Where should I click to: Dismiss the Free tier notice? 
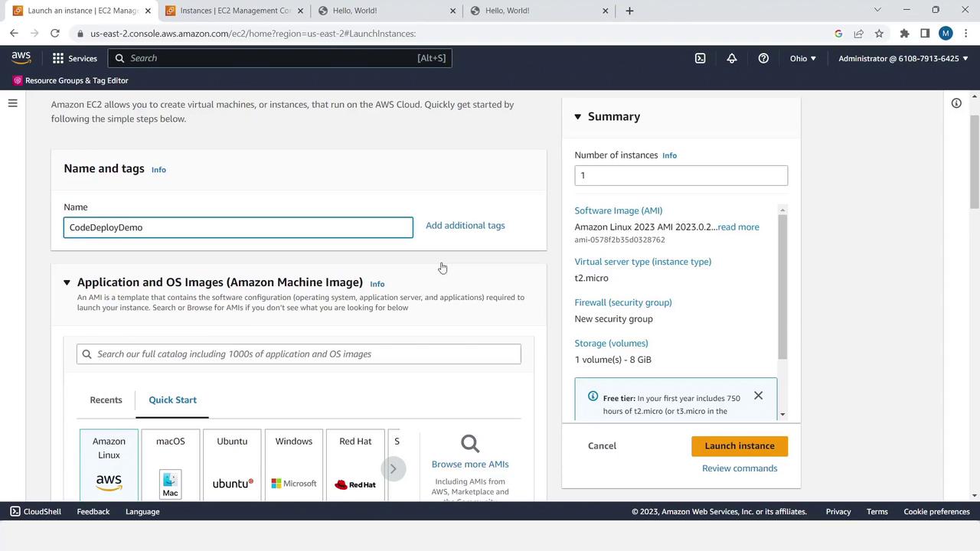pyautogui.click(x=758, y=396)
